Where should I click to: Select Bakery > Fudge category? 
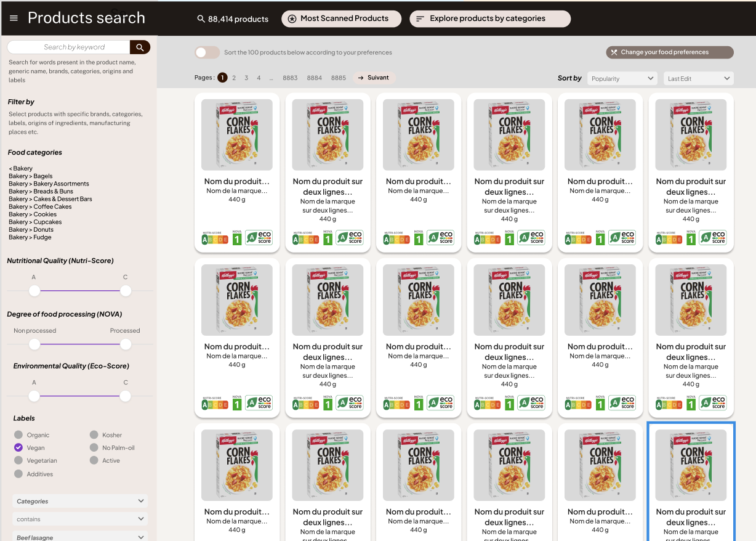[30, 237]
